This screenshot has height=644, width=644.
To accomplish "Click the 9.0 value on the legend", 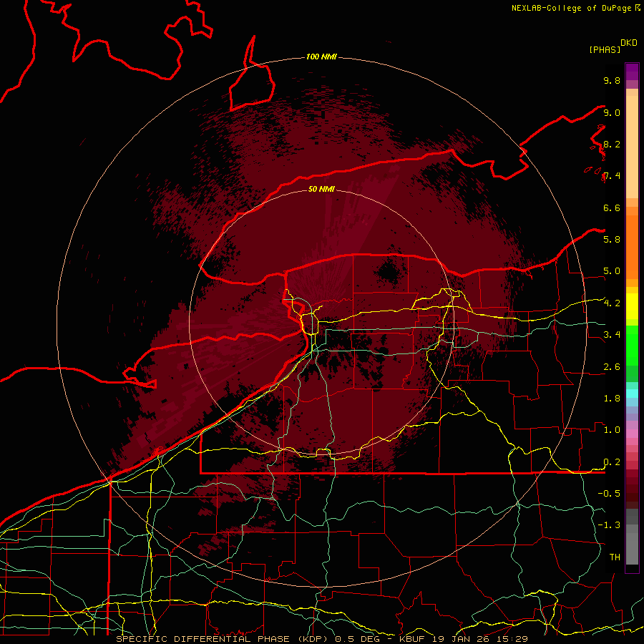I will pos(612,112).
